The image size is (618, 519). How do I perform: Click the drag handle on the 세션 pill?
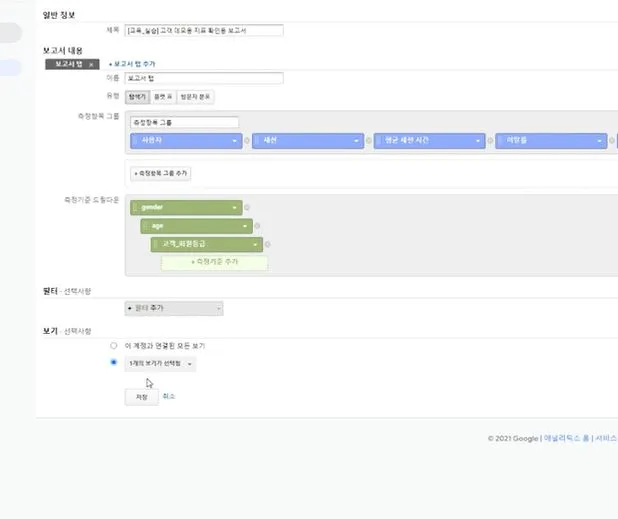(x=257, y=140)
